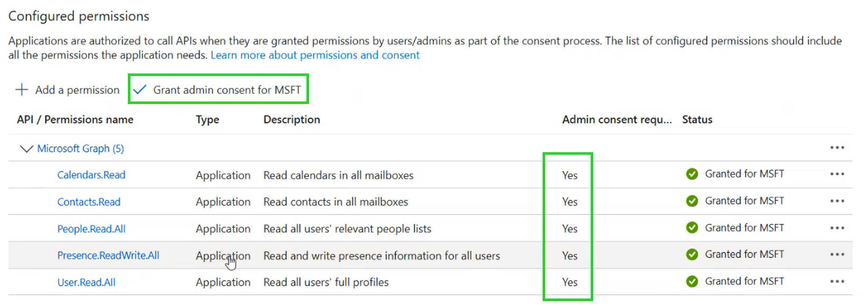Viewport: 868px width, 308px height.
Task: Open the Contacts.Read permission
Action: (x=89, y=202)
